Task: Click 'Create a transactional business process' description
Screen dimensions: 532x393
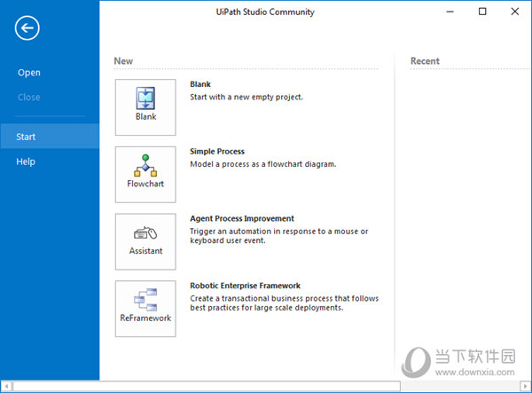Action: pyautogui.click(x=284, y=303)
